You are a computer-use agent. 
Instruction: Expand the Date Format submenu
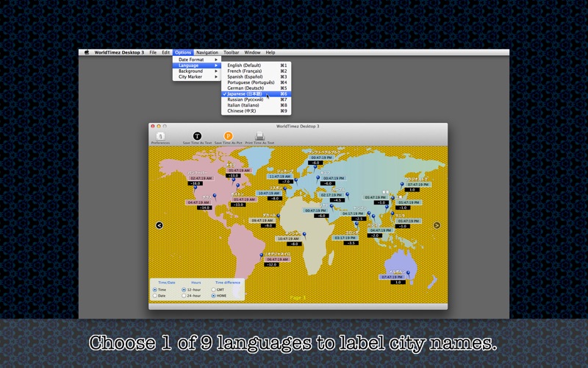197,60
